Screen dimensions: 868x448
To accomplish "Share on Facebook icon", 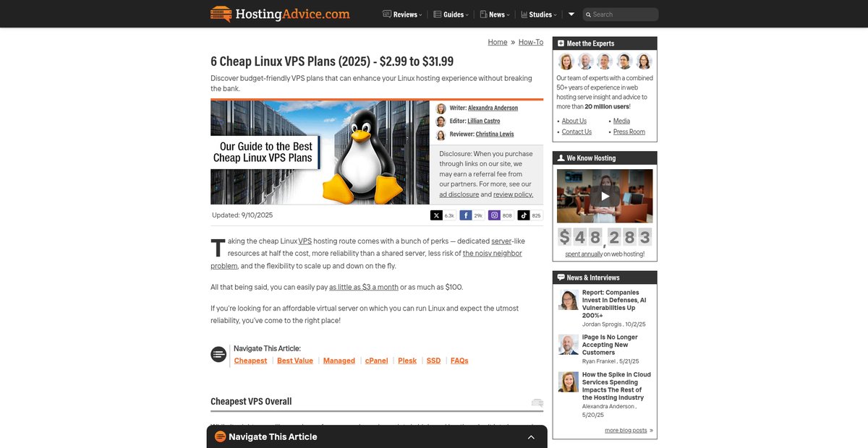I will pos(465,215).
